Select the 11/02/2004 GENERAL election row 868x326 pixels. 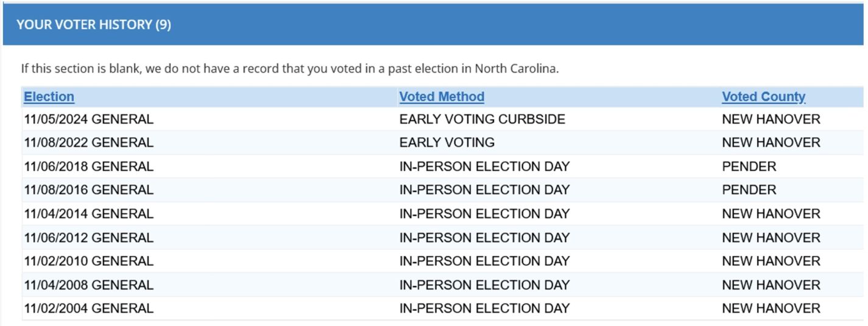tap(443, 309)
